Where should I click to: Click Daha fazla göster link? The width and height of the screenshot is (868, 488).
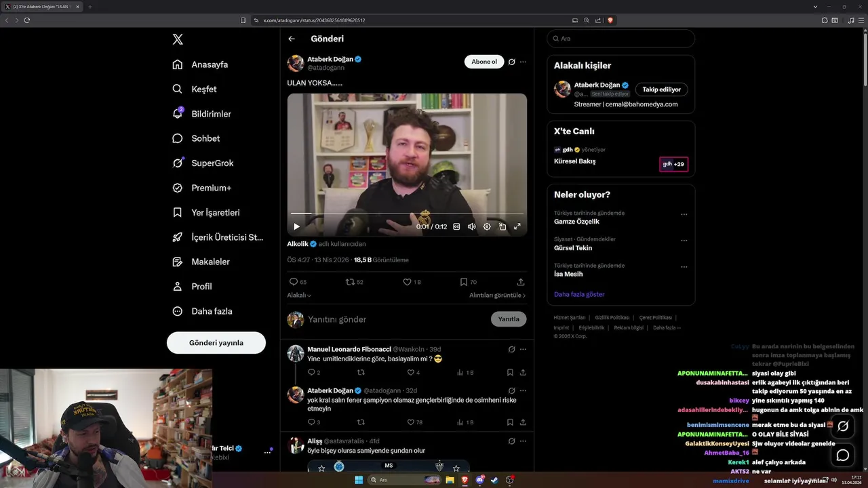[579, 294]
